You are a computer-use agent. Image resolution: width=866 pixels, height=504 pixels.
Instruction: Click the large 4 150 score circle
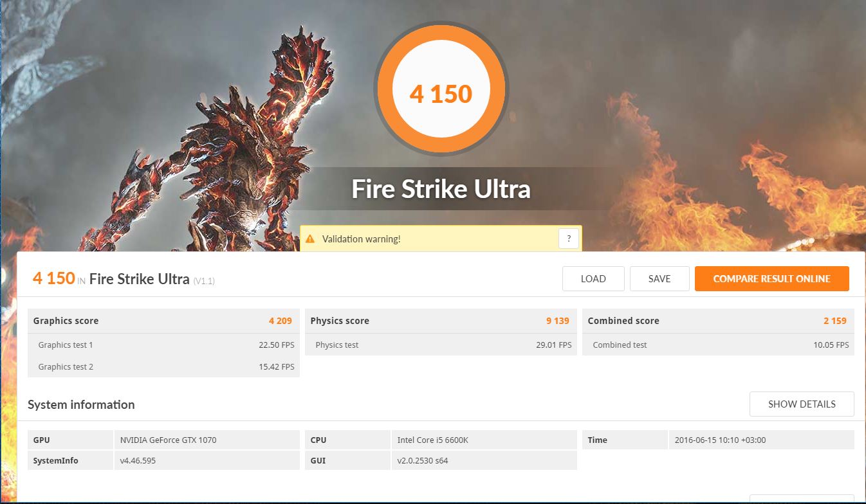(441, 89)
